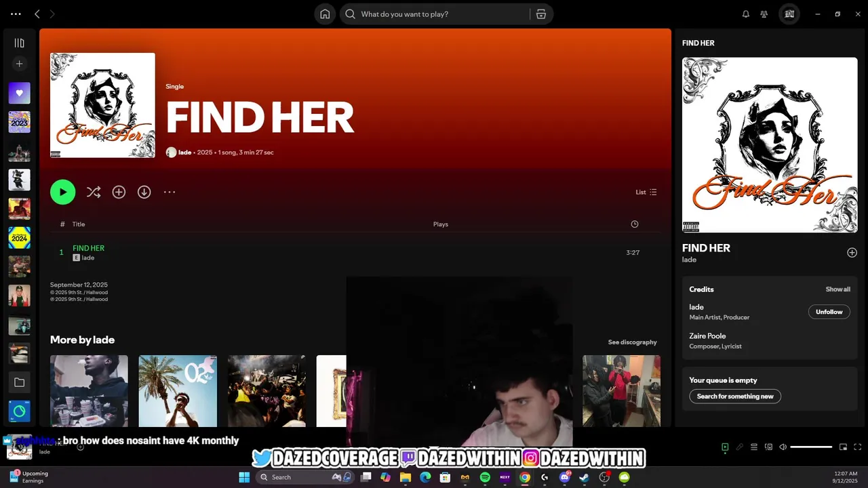Open the three-dots app menu
868x488 pixels.
pyautogui.click(x=16, y=14)
